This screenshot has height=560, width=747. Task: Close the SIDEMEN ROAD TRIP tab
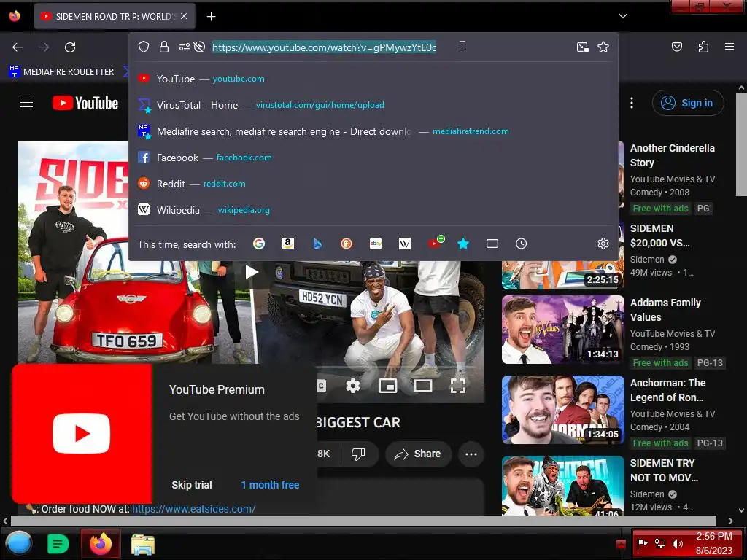pos(184,16)
